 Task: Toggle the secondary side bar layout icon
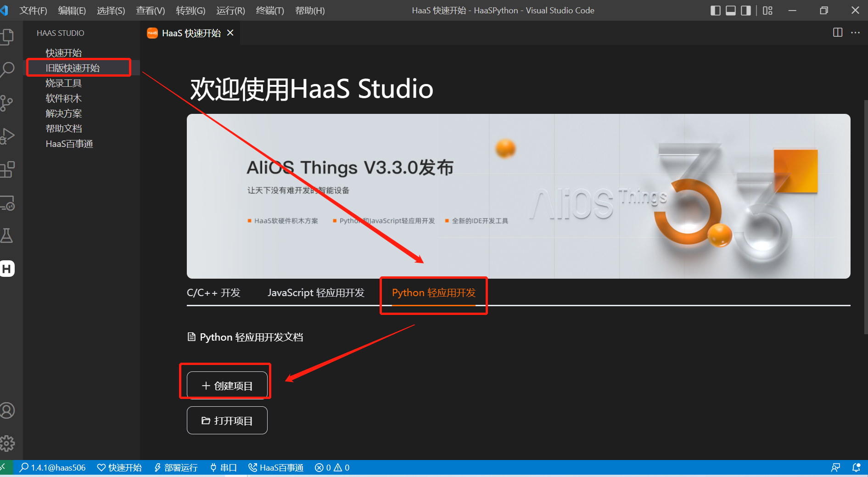click(746, 11)
